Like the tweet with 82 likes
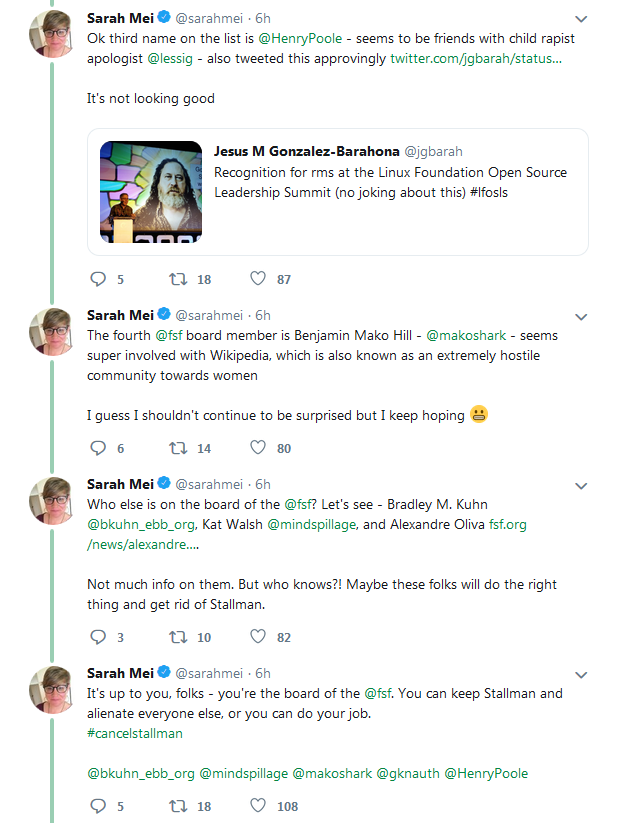The width and height of the screenshot is (623, 823). tap(258, 637)
